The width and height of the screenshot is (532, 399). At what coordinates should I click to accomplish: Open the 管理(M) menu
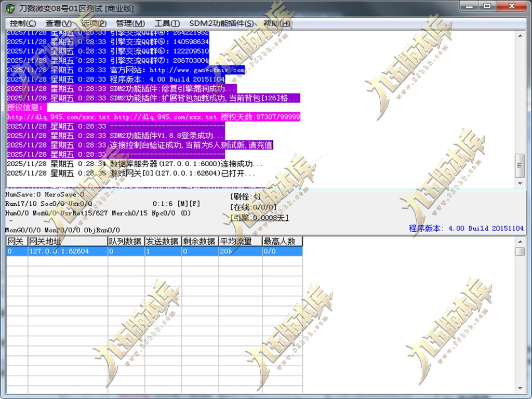click(x=130, y=23)
